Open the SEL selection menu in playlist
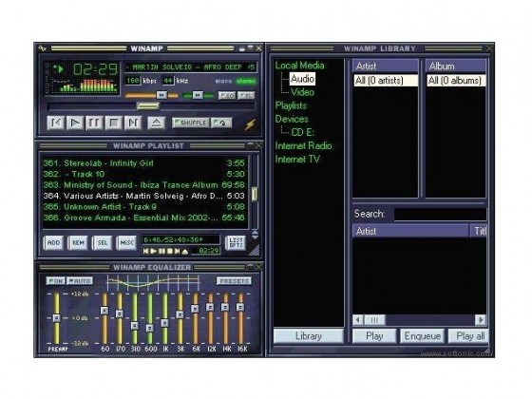Image resolution: width=532 pixels, height=399 pixels. (103, 242)
